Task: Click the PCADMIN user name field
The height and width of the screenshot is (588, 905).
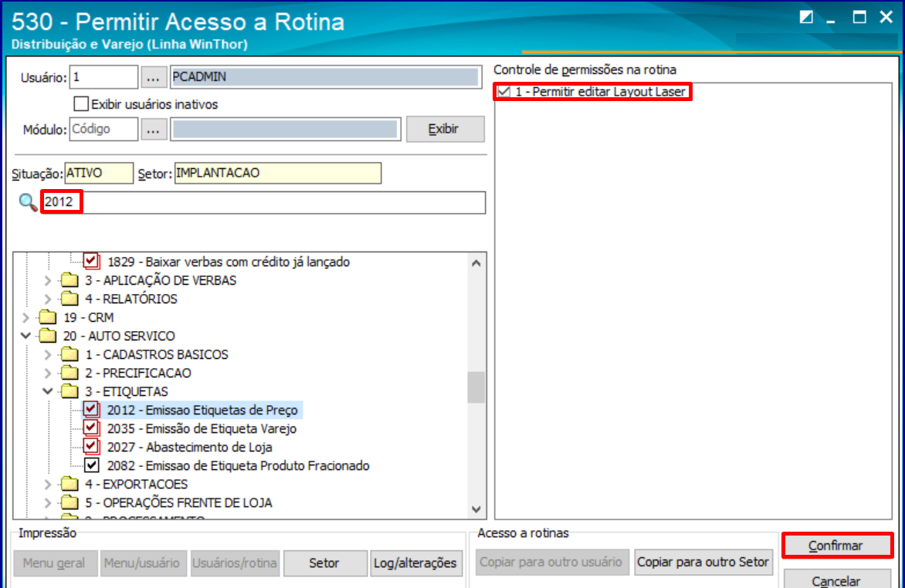Action: [x=326, y=76]
